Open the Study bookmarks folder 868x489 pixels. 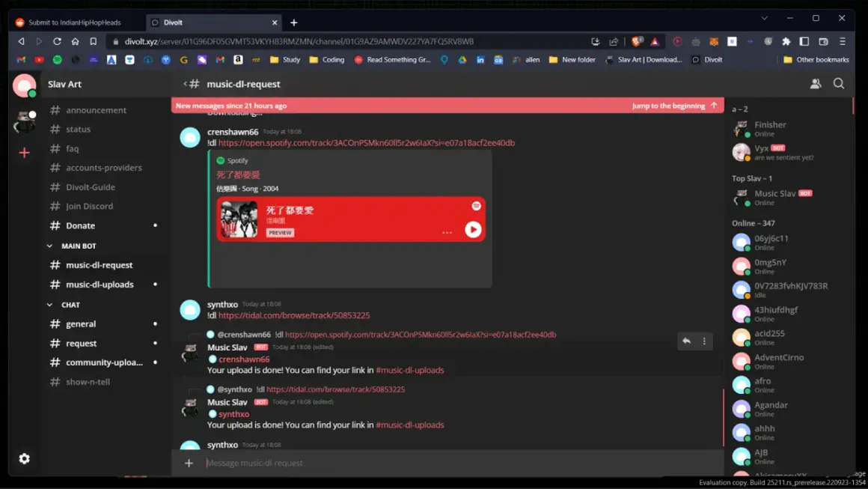pos(284,60)
